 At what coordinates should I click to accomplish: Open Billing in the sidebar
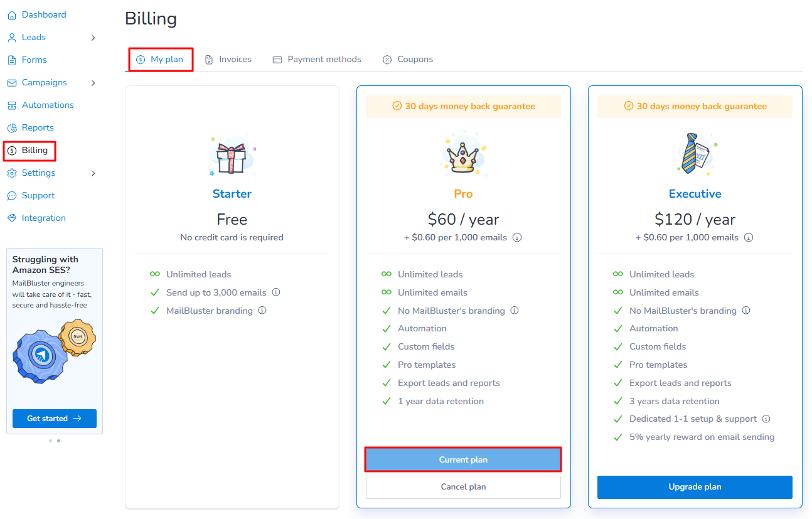click(x=29, y=151)
